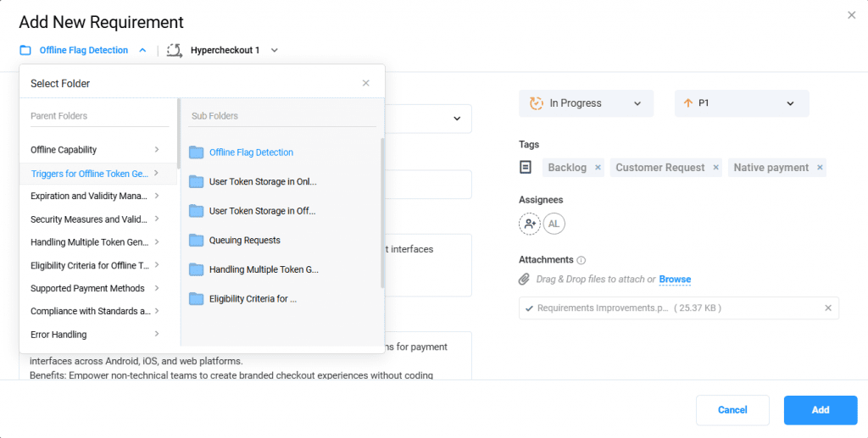868x438 pixels.
Task: Remove the Backlog tag
Action: pyautogui.click(x=598, y=168)
